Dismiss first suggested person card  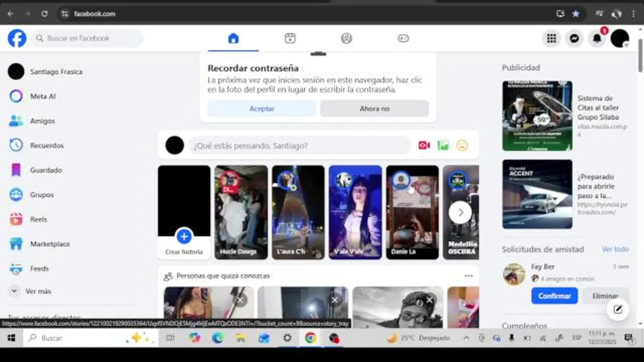(x=240, y=300)
